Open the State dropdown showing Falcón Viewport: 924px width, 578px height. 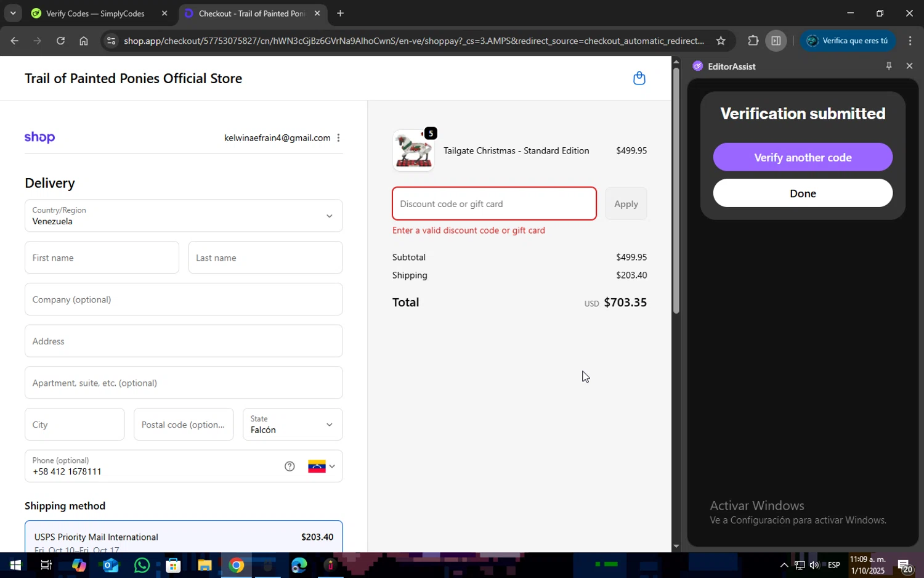click(x=293, y=425)
